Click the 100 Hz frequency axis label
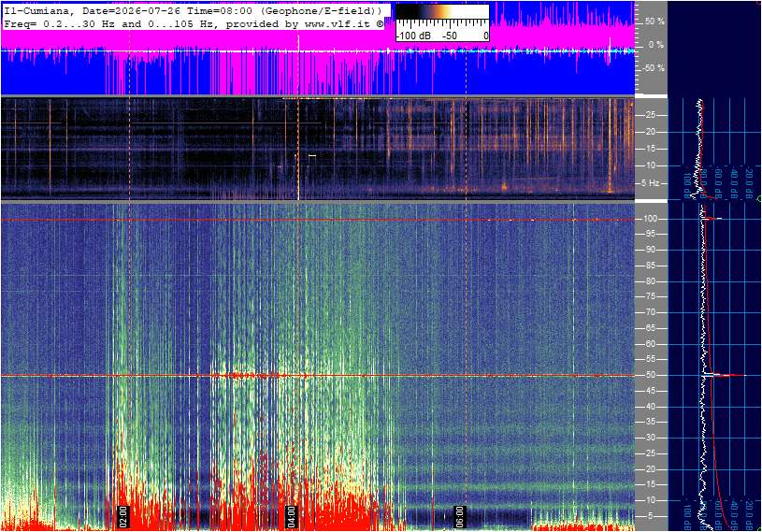Image resolution: width=762 pixels, height=532 pixels. (x=650, y=219)
